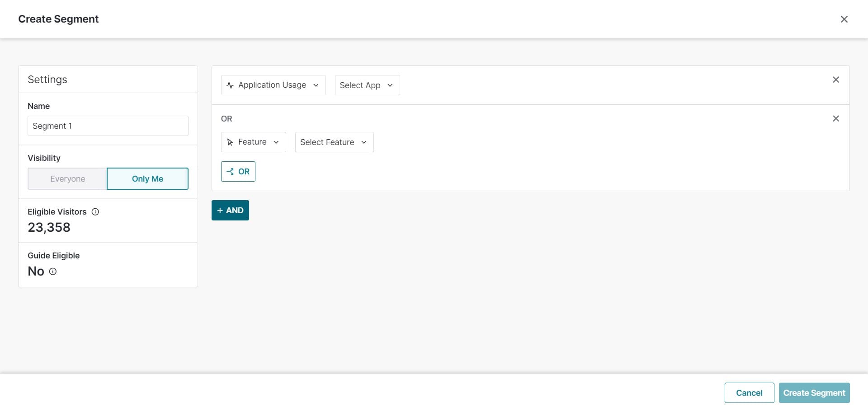
Task: Remove the Feature OR rule row
Action: tap(835, 118)
